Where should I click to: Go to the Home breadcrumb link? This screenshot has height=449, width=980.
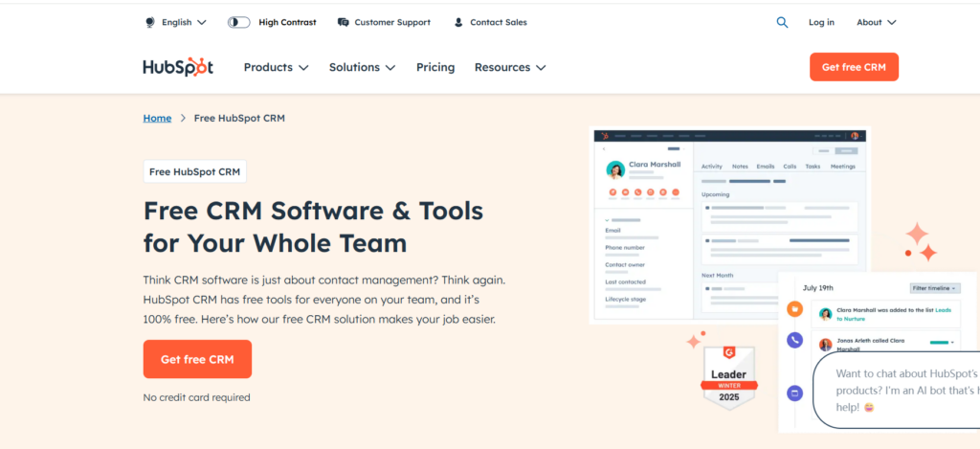[157, 118]
